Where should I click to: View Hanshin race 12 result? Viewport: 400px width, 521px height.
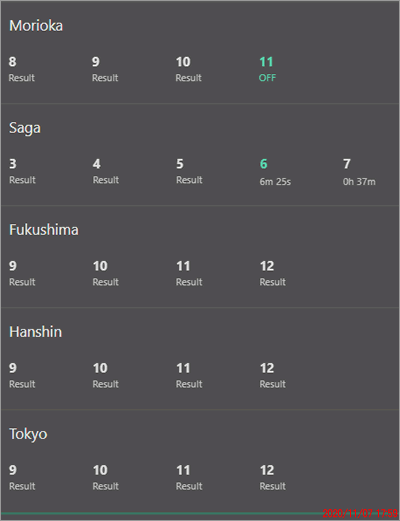tap(272, 375)
